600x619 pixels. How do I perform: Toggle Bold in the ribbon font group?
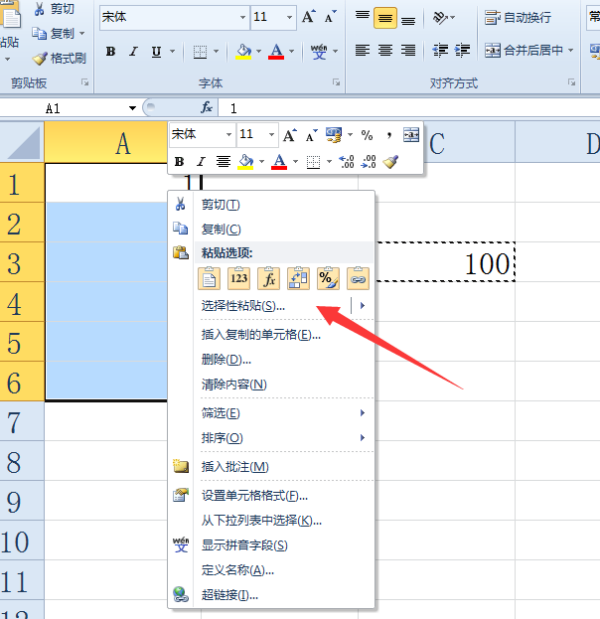point(111,51)
